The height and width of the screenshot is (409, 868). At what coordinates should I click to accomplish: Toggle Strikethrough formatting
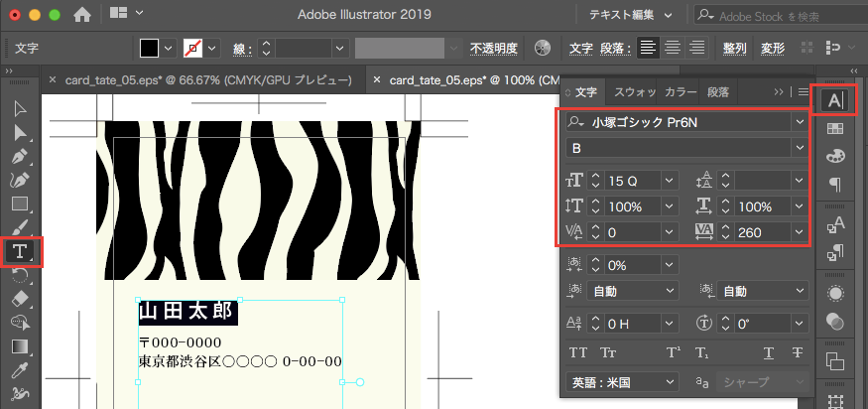click(x=798, y=352)
